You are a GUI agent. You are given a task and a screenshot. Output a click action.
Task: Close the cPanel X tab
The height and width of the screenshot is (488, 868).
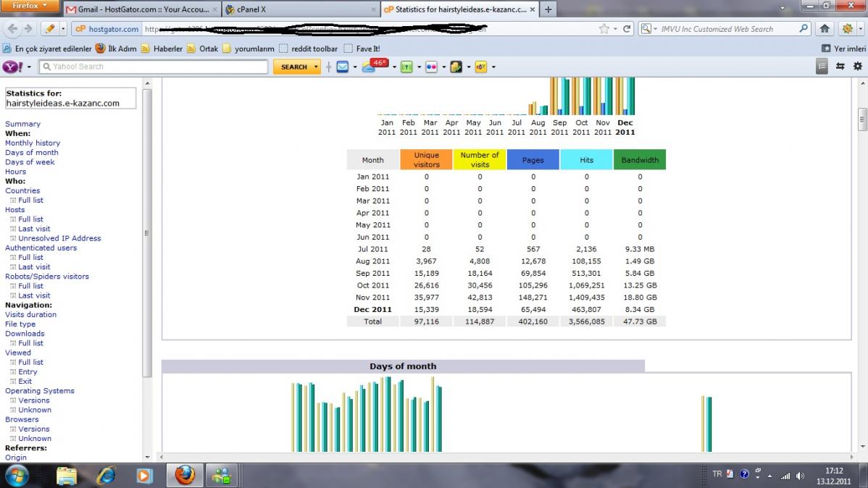[374, 9]
